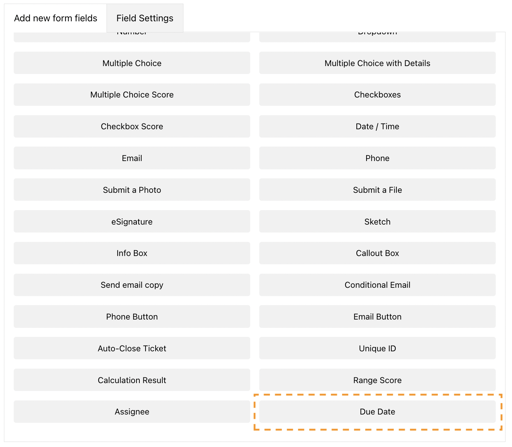Select the highlighted Due Date field
Screen dimensions: 512x447
(377, 412)
